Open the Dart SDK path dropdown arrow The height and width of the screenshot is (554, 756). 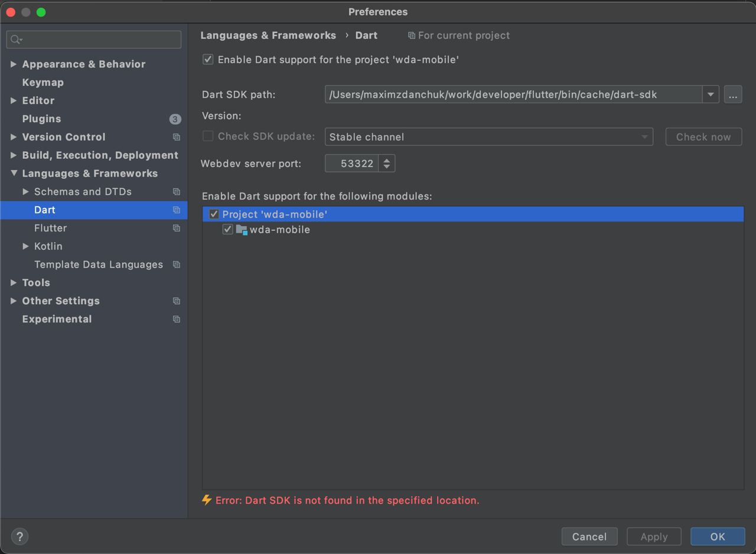[711, 94]
